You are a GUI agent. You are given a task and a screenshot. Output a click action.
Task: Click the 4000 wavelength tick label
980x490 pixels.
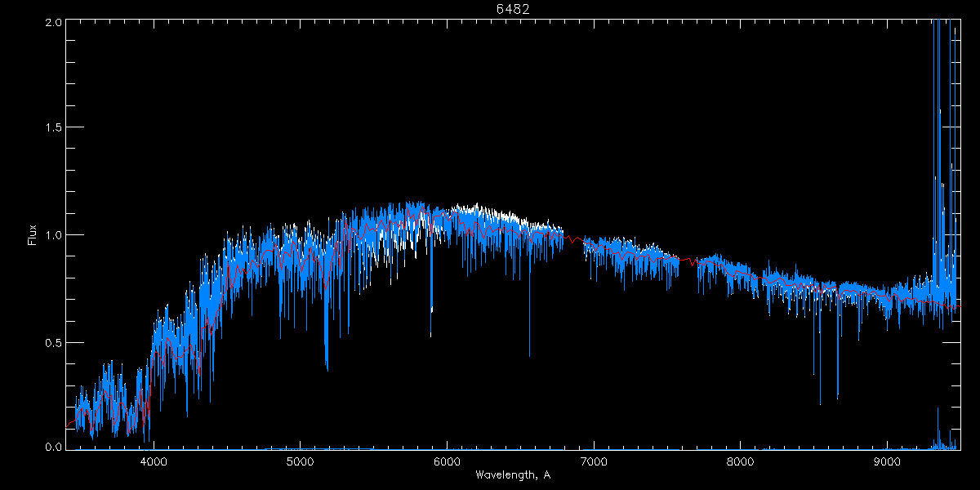point(154,461)
